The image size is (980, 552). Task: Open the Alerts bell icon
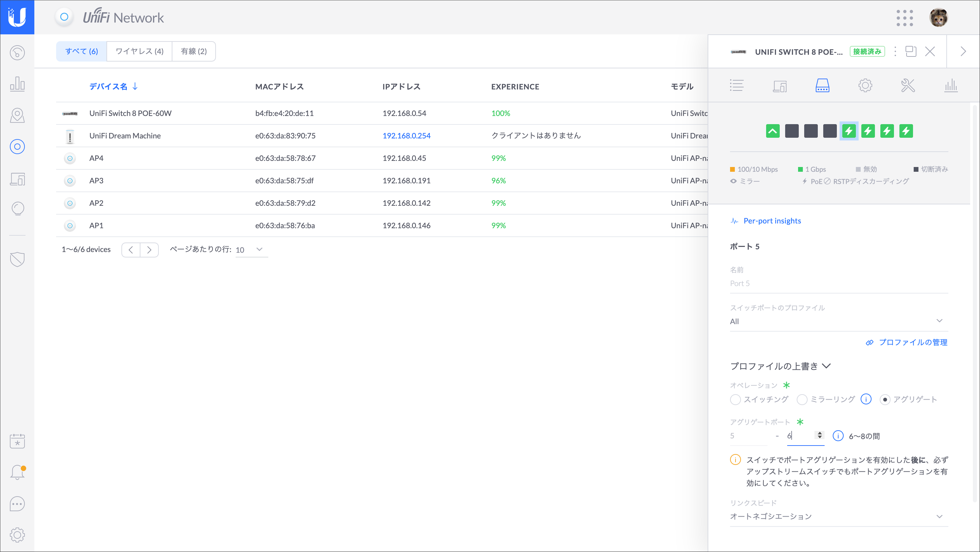pyautogui.click(x=17, y=472)
